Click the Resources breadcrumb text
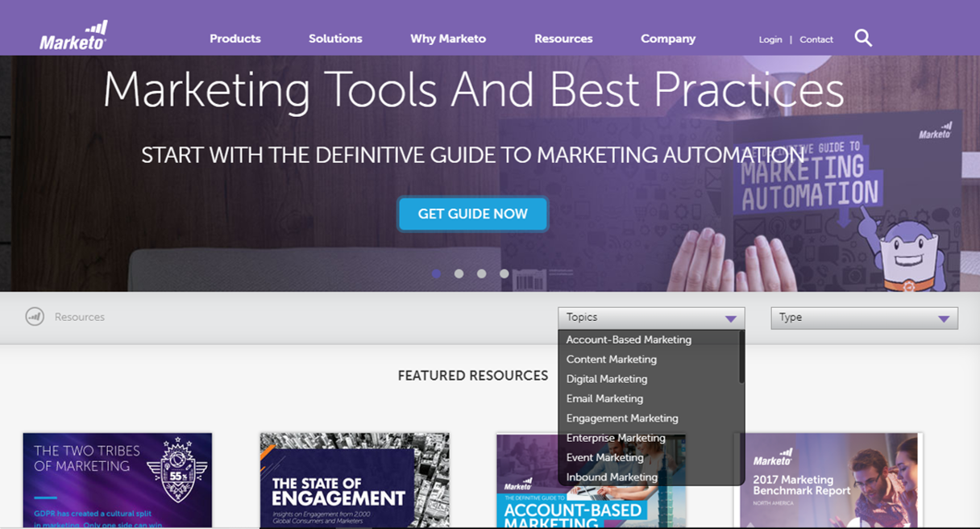 click(80, 317)
